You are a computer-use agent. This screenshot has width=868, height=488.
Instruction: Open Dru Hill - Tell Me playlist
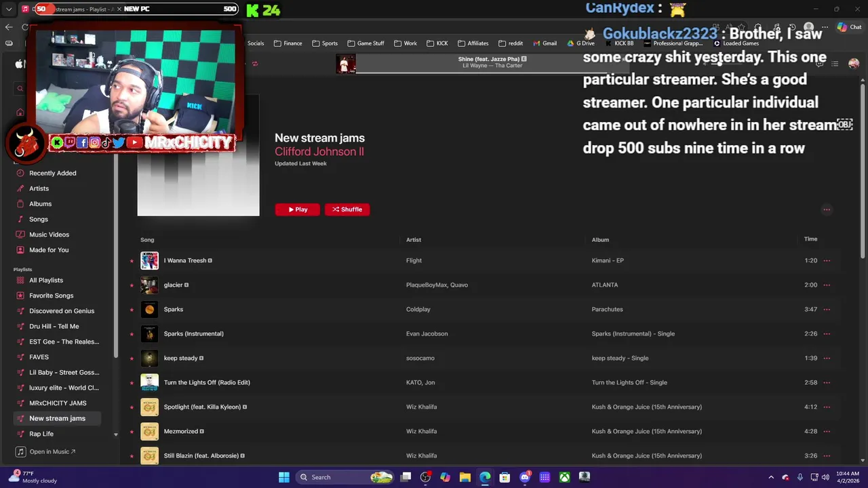[x=54, y=326]
